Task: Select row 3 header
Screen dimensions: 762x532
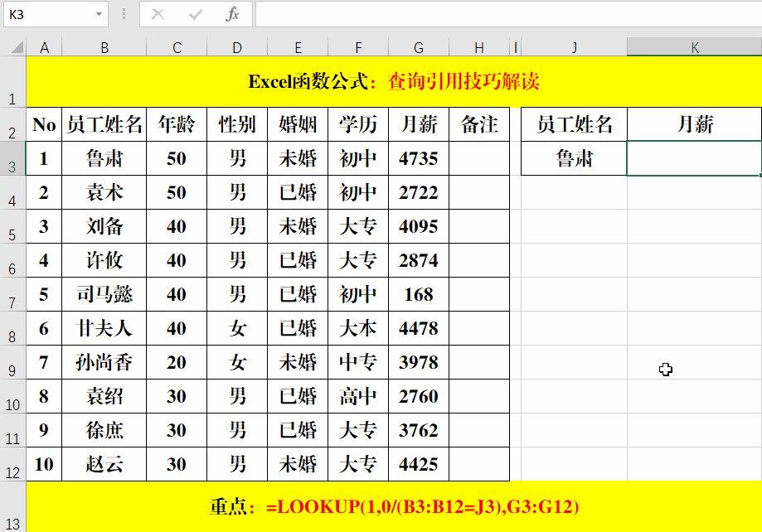Action: click(12, 158)
